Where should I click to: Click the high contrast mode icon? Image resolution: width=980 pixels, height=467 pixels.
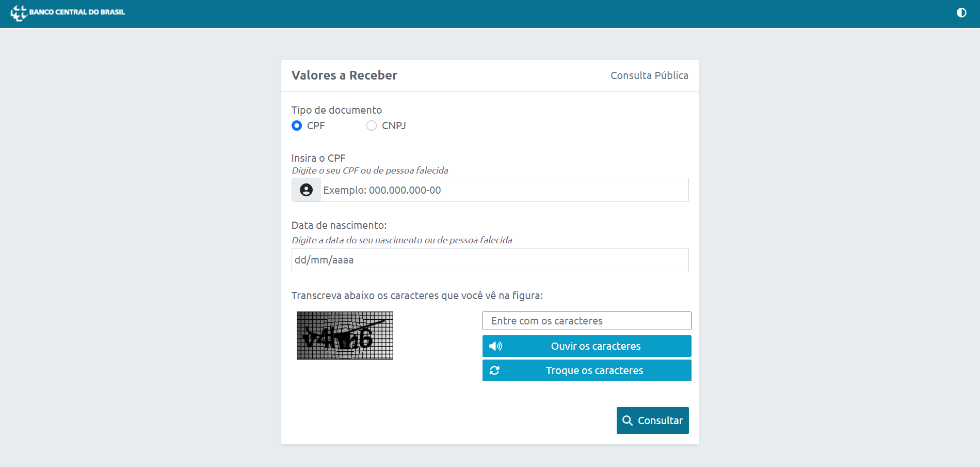(x=962, y=12)
